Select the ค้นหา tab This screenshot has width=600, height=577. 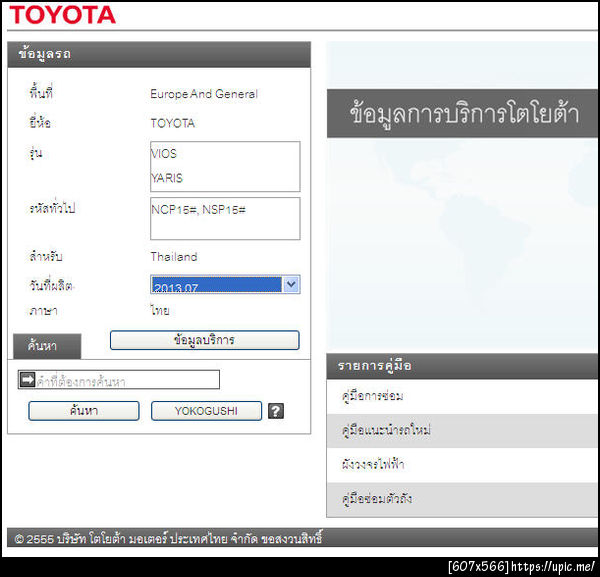tap(47, 346)
